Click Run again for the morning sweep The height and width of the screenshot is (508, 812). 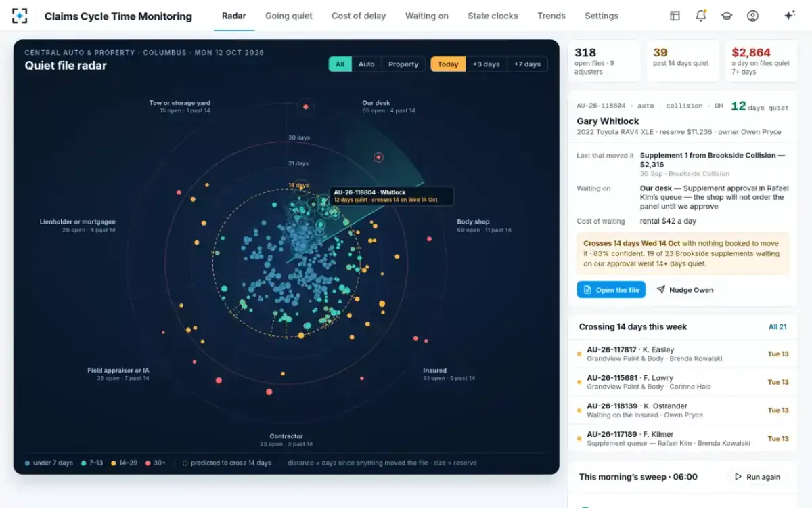click(x=757, y=477)
